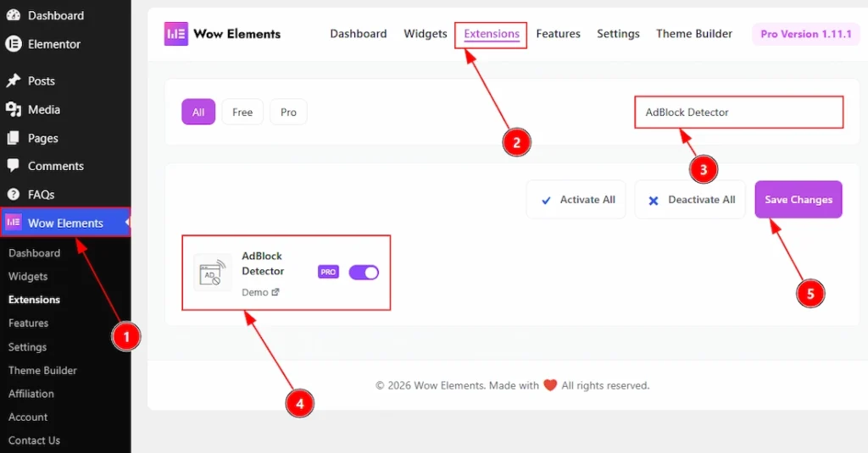Click the Posts pushpin icon
The width and height of the screenshot is (868, 453).
14,80
